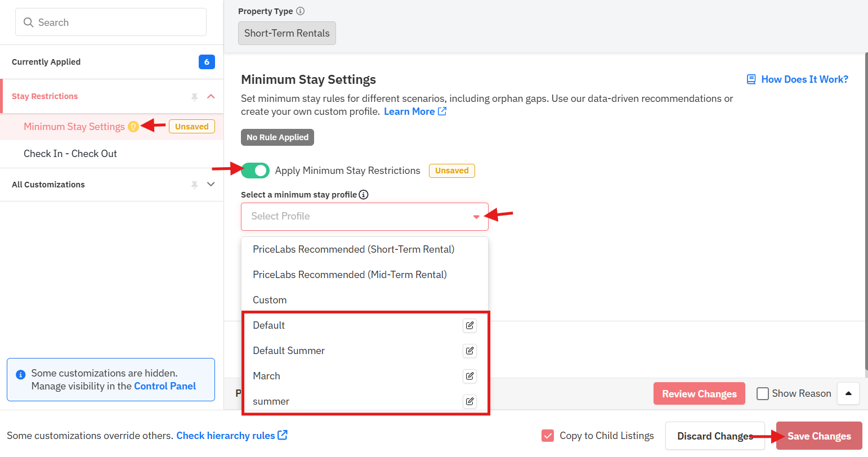Click the No Rule Applied badge
The height and width of the screenshot is (457, 868).
pyautogui.click(x=278, y=137)
